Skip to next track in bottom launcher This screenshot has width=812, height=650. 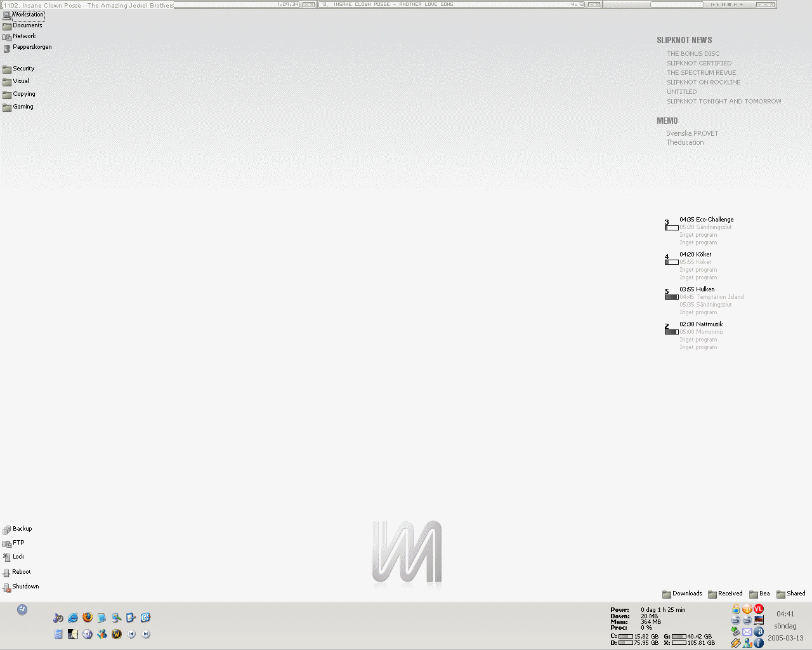[x=146, y=634]
